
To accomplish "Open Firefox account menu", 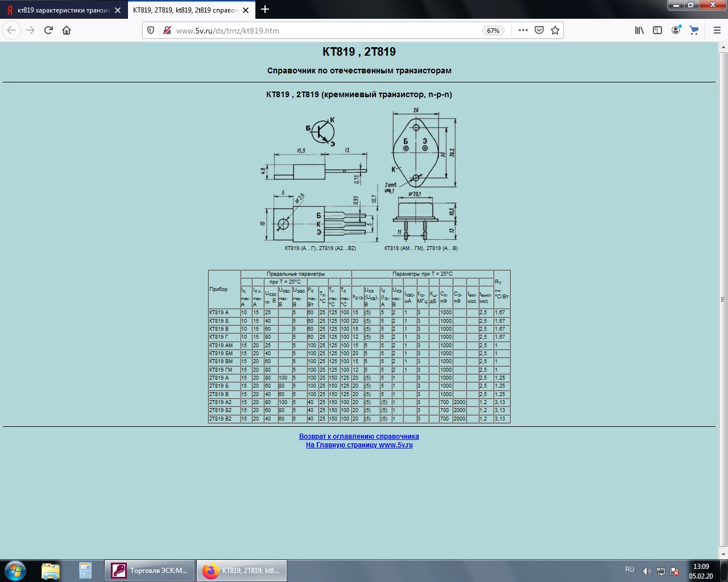I will point(676,31).
